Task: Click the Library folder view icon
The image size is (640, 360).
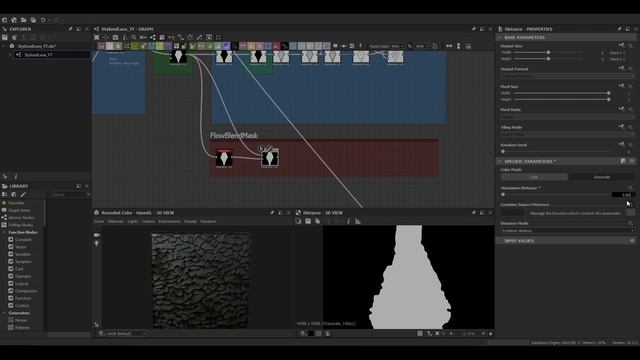Action: pyautogui.click(x=5, y=195)
